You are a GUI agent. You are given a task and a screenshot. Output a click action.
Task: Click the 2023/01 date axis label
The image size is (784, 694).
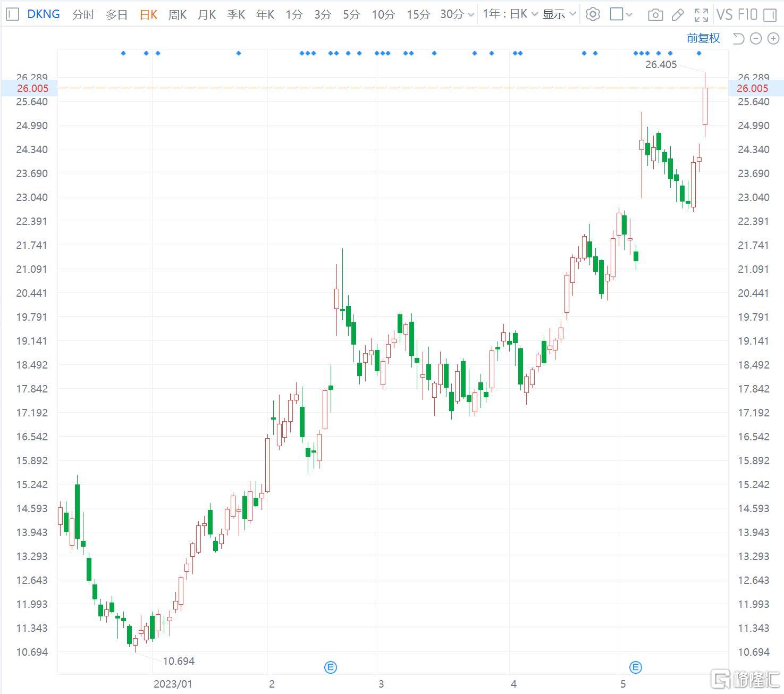coord(173,684)
